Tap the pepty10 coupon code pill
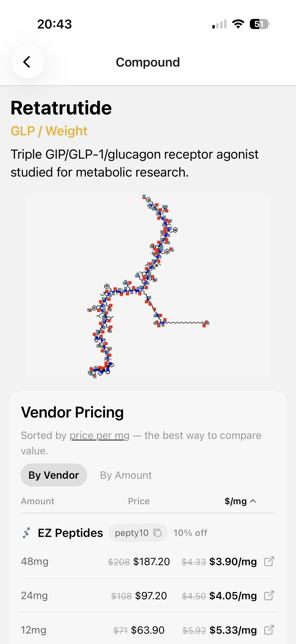 (x=132, y=533)
